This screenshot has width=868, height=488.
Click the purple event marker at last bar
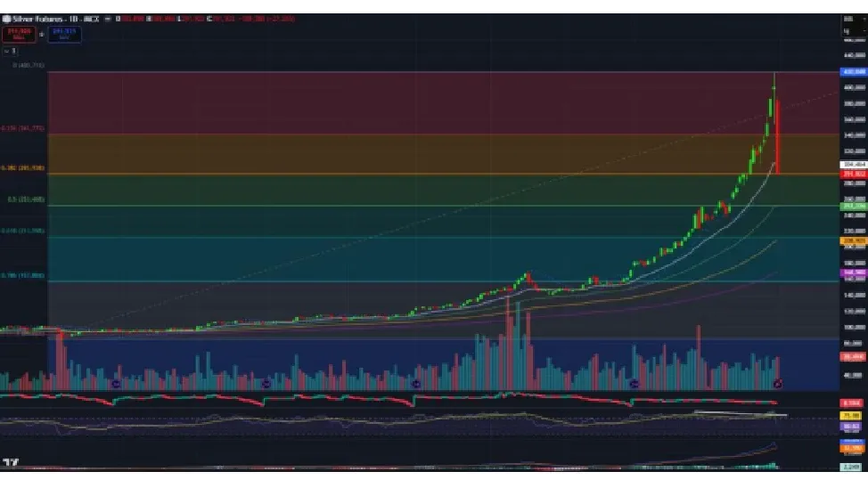(778, 384)
